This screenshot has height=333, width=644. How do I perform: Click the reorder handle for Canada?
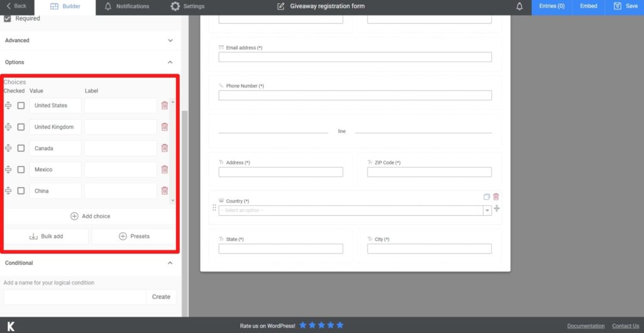(x=8, y=148)
